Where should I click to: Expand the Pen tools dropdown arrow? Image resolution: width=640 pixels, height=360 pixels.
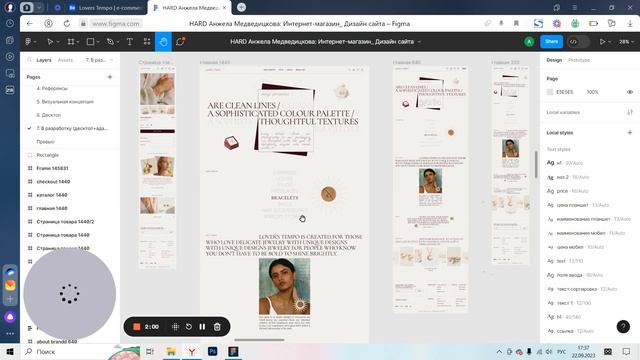point(118,42)
